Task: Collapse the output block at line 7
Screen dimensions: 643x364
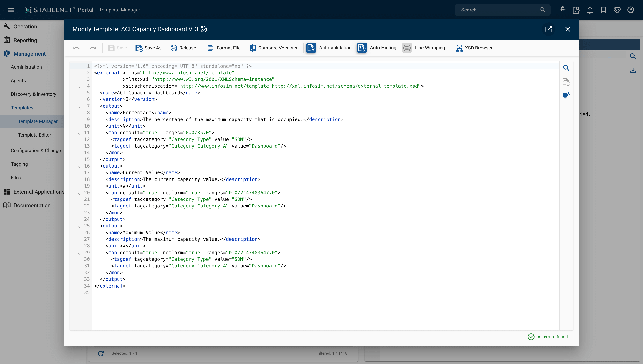Action: click(79, 107)
